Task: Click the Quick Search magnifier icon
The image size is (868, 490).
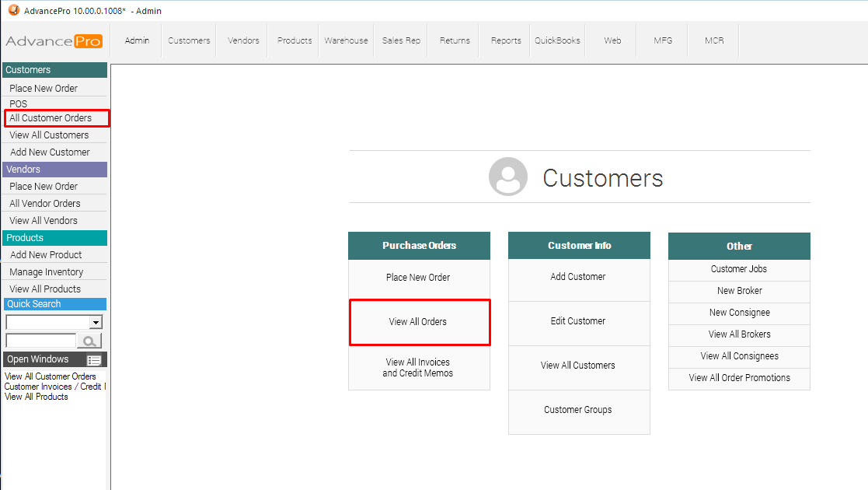Action: (x=89, y=341)
